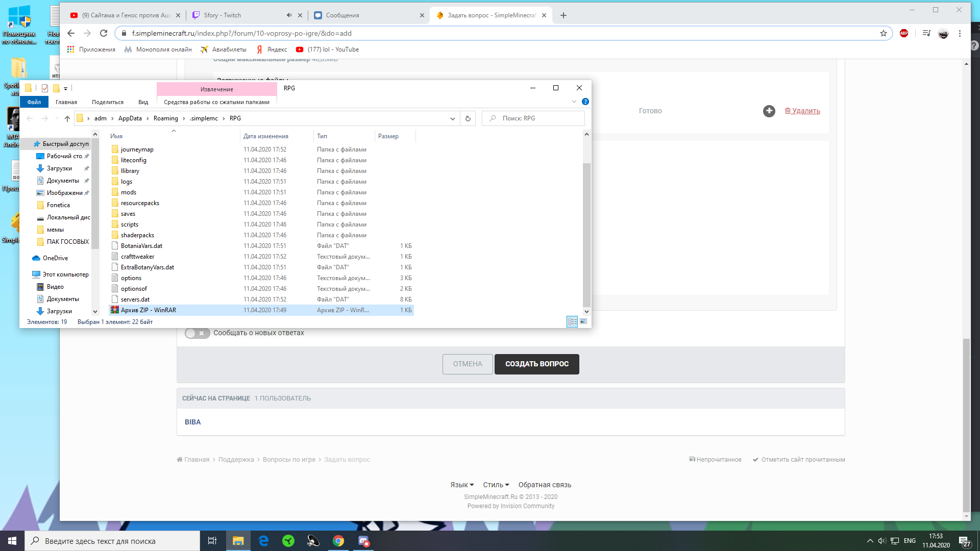Open the Главная ribbon tab
The width and height of the screenshot is (980, 551).
[66, 102]
